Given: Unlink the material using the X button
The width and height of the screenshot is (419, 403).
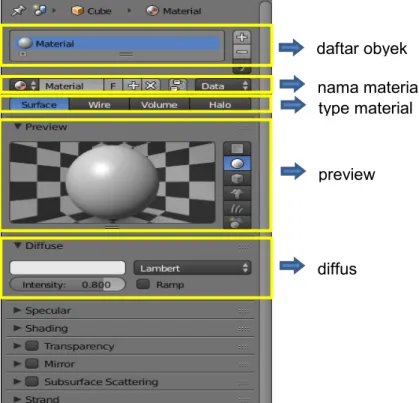Looking at the screenshot, I should (x=151, y=86).
